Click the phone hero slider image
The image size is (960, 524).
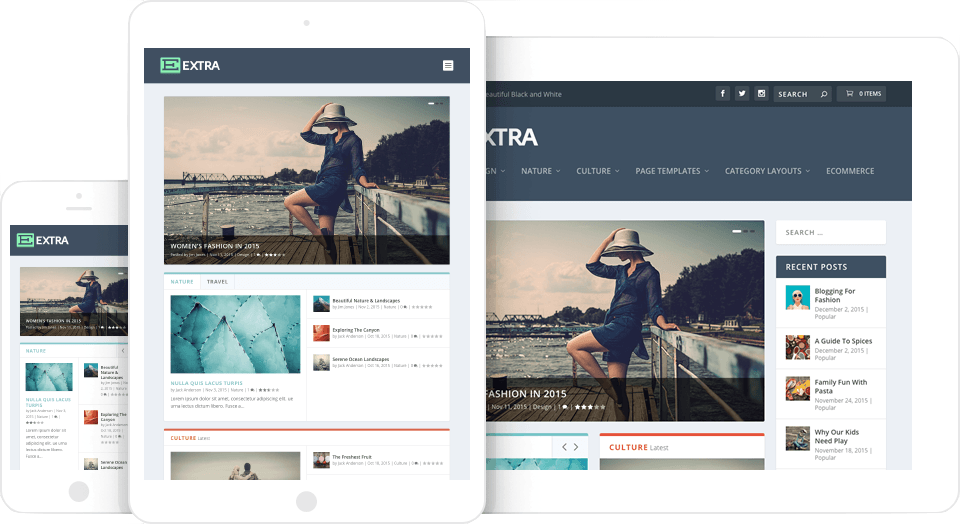click(74, 301)
